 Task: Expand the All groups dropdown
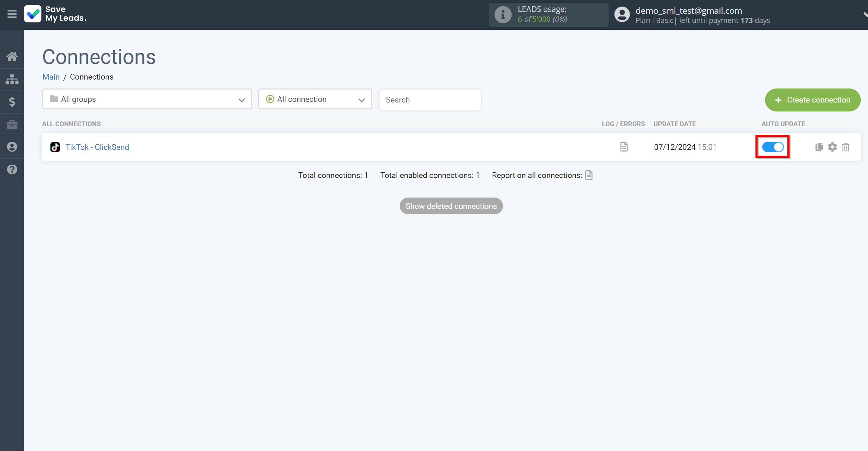[x=147, y=99]
